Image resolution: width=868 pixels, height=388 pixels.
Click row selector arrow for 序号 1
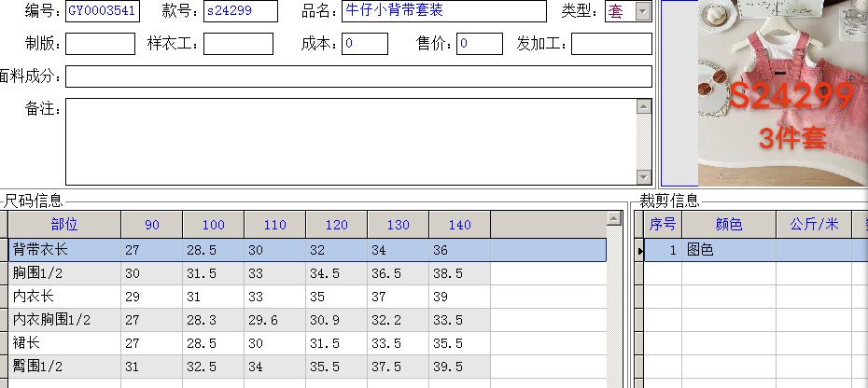(638, 250)
